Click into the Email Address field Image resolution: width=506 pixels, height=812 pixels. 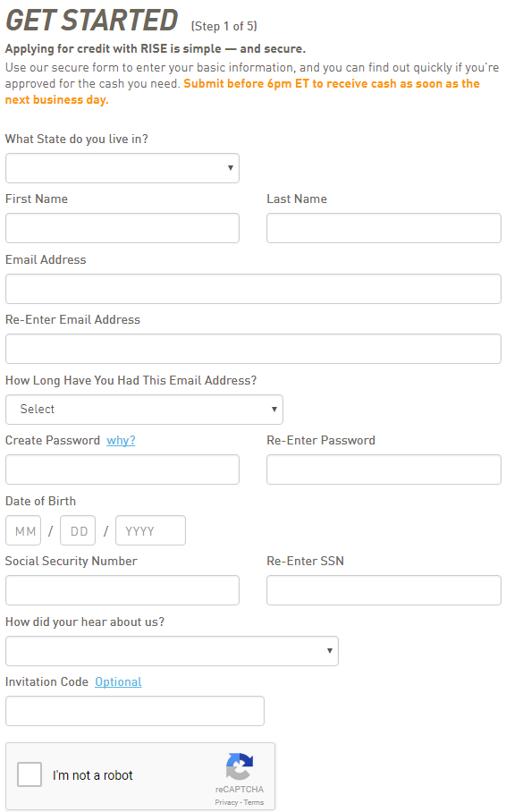click(253, 289)
